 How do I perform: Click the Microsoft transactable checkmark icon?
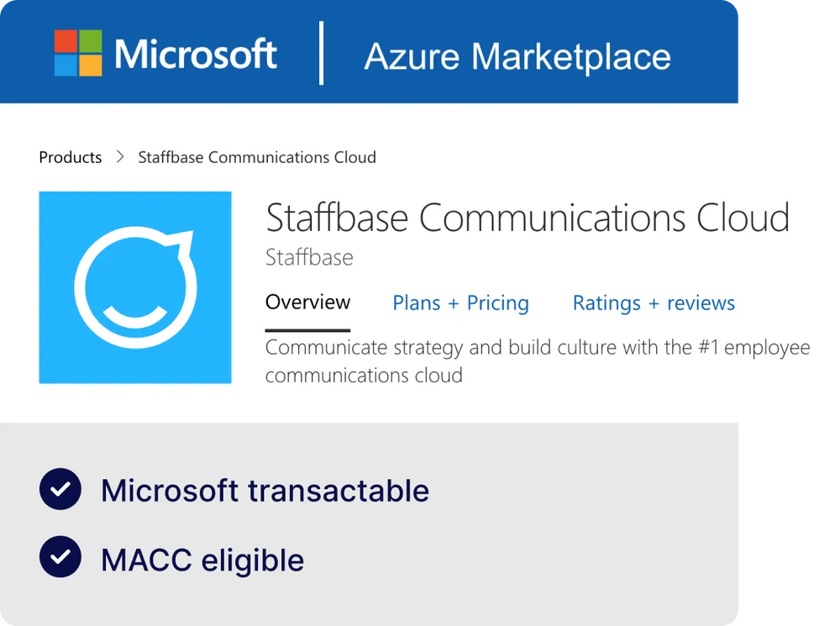60,490
